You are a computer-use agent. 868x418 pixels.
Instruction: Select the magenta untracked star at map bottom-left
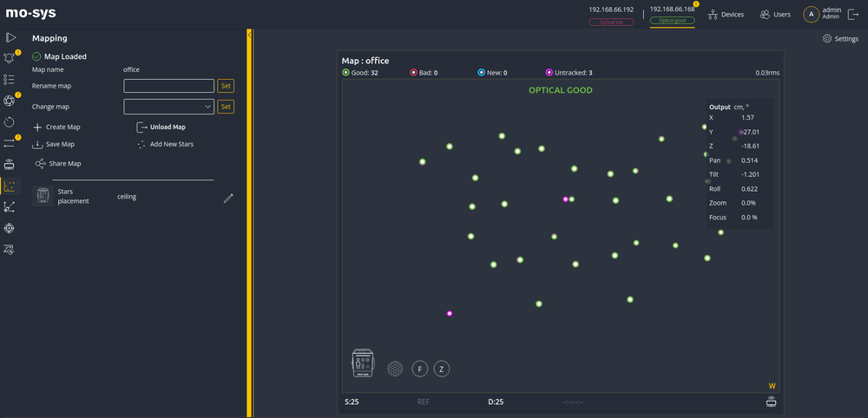[x=450, y=313]
